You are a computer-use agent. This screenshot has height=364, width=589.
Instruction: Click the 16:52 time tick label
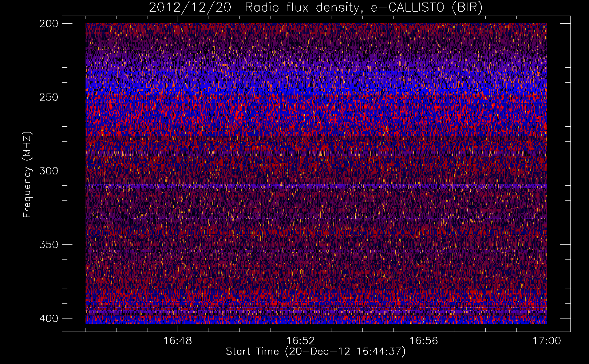point(301,341)
